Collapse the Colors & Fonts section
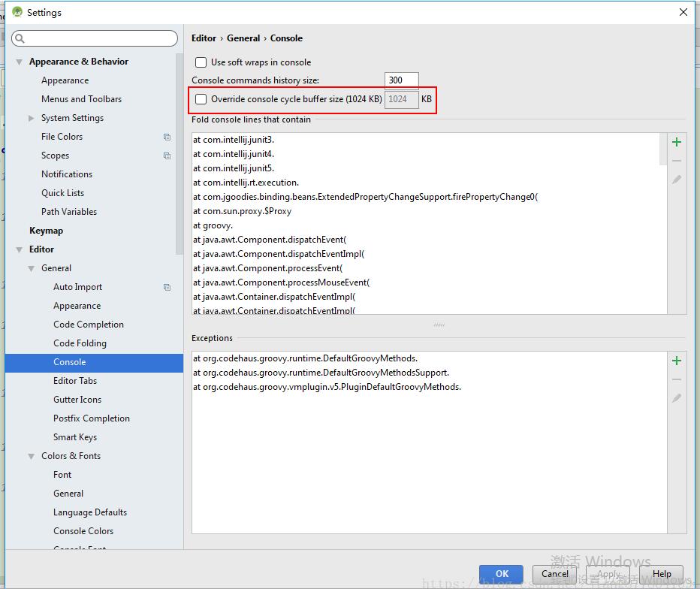The image size is (700, 589). pos(31,456)
